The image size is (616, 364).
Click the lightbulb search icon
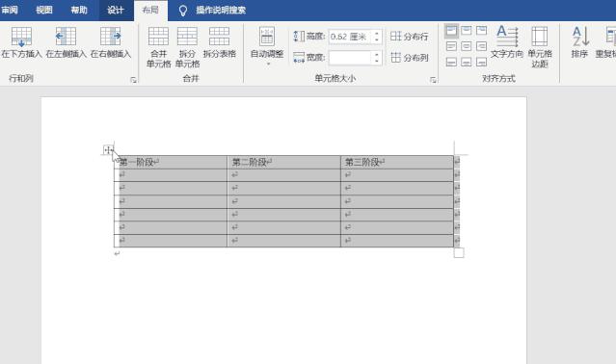pos(182,11)
